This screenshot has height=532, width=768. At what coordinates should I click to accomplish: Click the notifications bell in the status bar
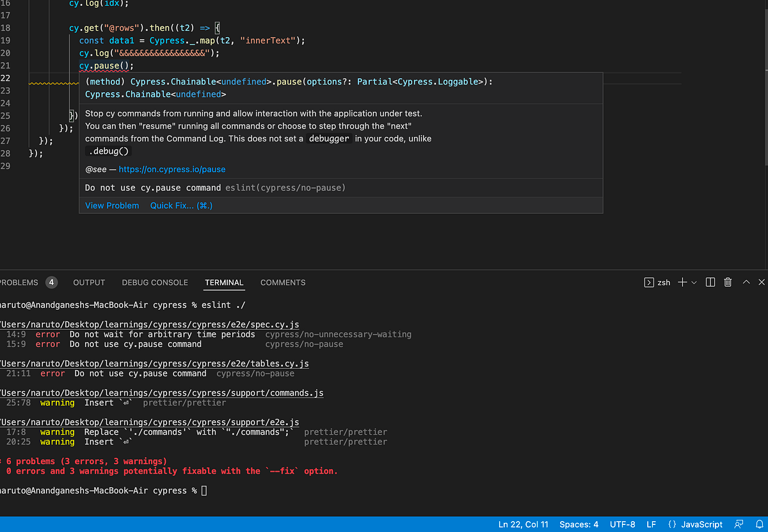761,524
